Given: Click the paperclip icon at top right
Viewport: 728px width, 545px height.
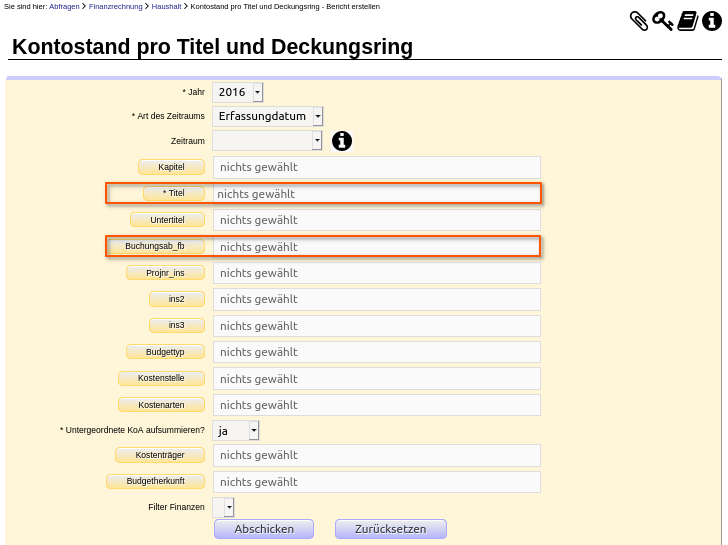Looking at the screenshot, I should pyautogui.click(x=639, y=21).
